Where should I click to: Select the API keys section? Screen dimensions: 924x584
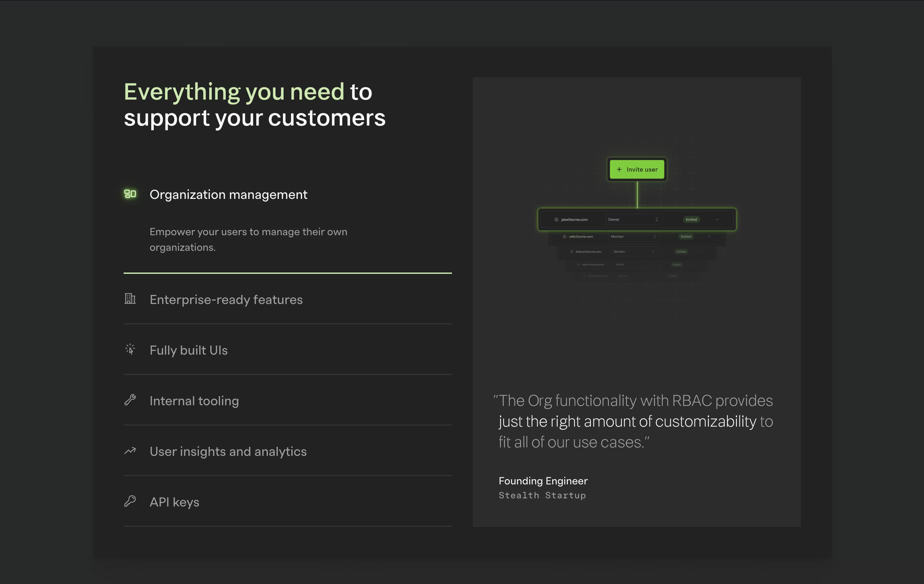click(174, 502)
